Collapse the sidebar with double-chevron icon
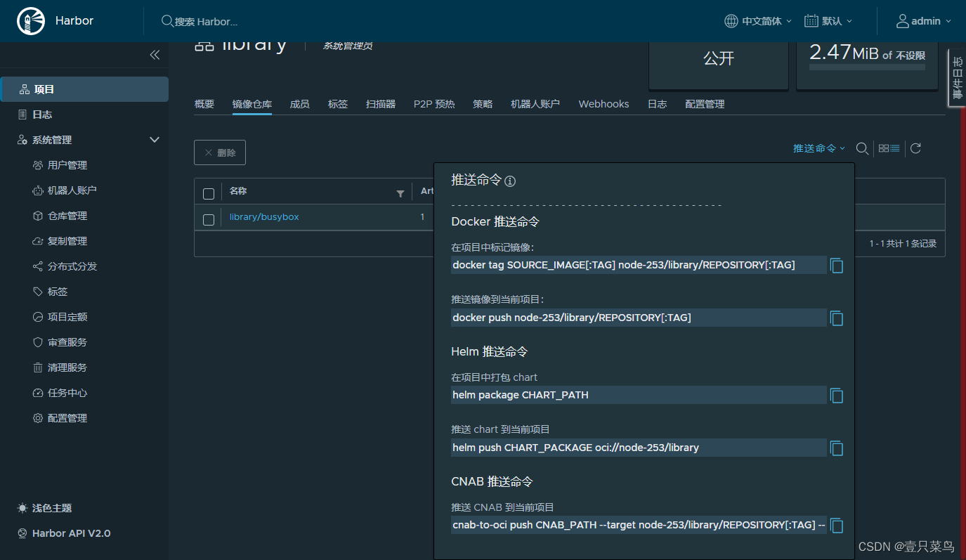 click(x=155, y=55)
